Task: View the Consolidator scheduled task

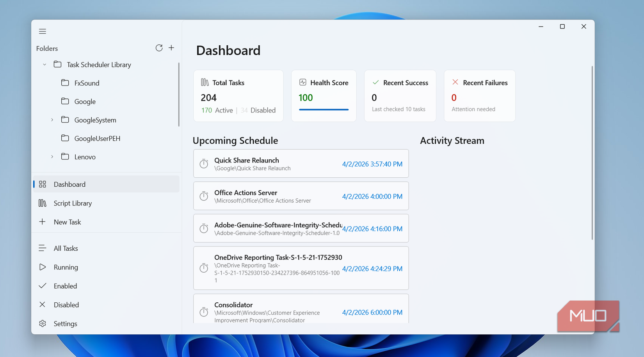Action: tap(301, 311)
